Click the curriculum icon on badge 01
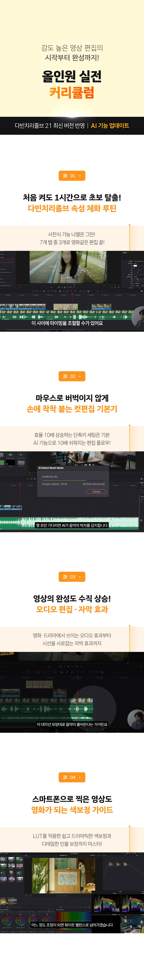The height and width of the screenshot is (980, 144). pos(65,176)
